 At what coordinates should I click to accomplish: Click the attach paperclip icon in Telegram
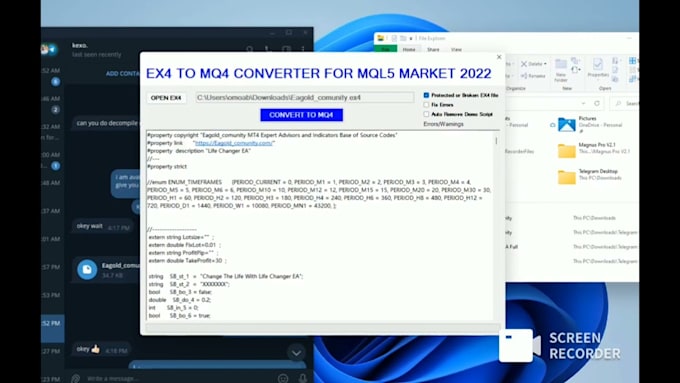point(76,378)
